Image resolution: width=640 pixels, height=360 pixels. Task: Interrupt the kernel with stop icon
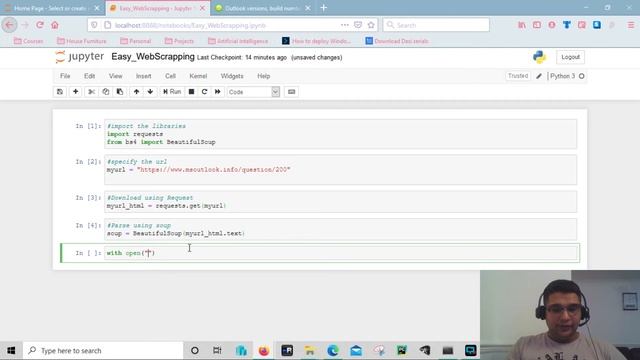pyautogui.click(x=191, y=92)
